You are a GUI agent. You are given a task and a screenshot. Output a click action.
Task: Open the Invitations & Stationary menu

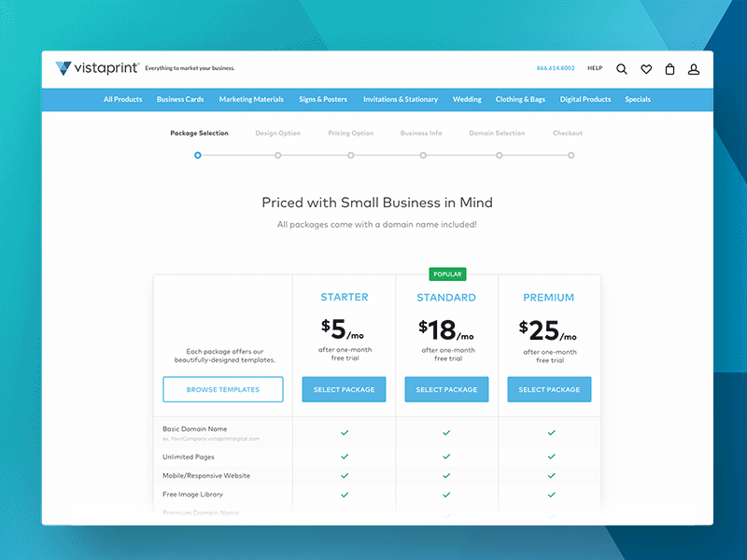[401, 99]
